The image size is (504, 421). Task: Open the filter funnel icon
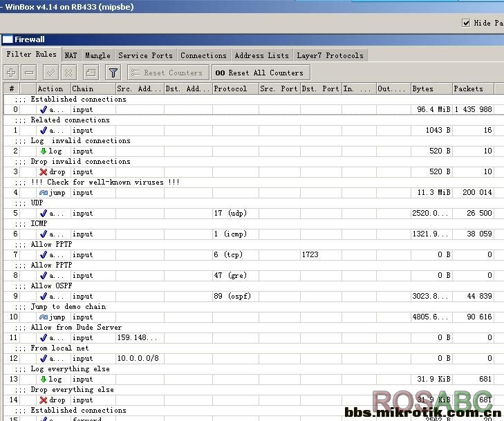click(113, 73)
